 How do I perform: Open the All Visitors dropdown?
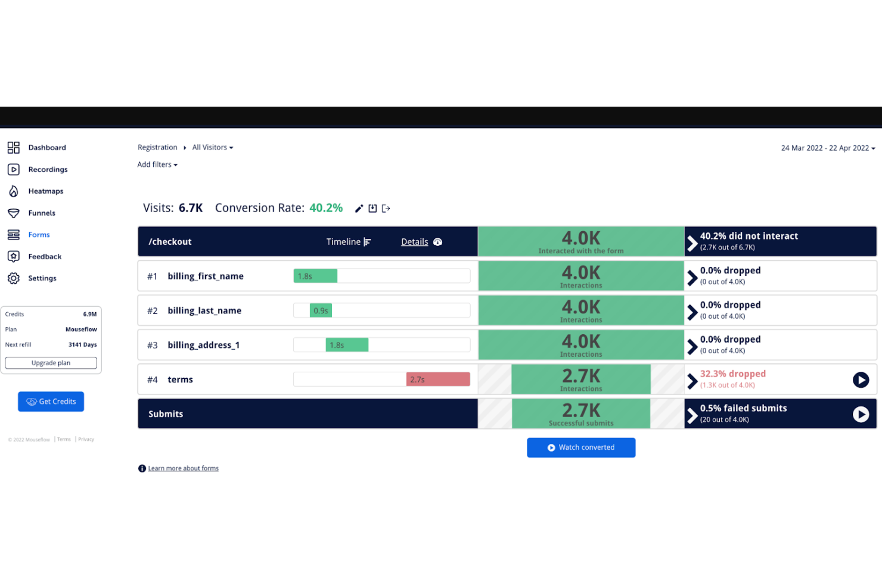212,147
